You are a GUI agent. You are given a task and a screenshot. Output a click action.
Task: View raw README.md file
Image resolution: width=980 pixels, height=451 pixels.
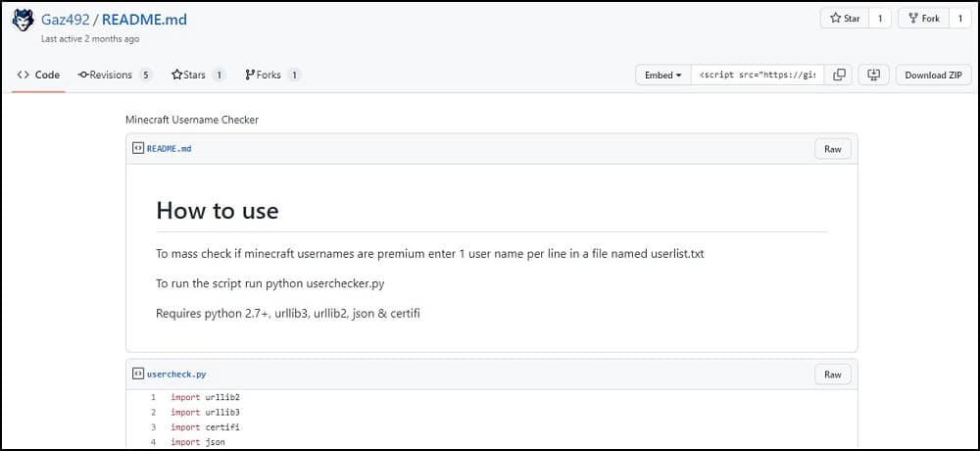tap(832, 149)
